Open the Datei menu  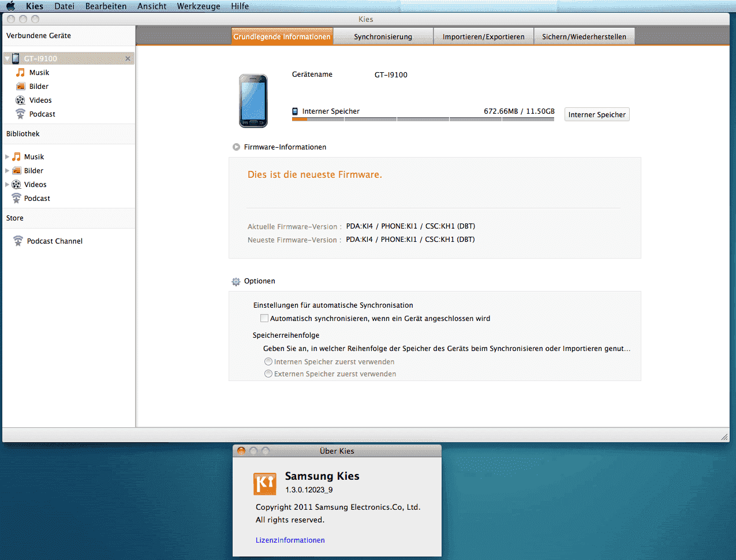[x=64, y=6]
